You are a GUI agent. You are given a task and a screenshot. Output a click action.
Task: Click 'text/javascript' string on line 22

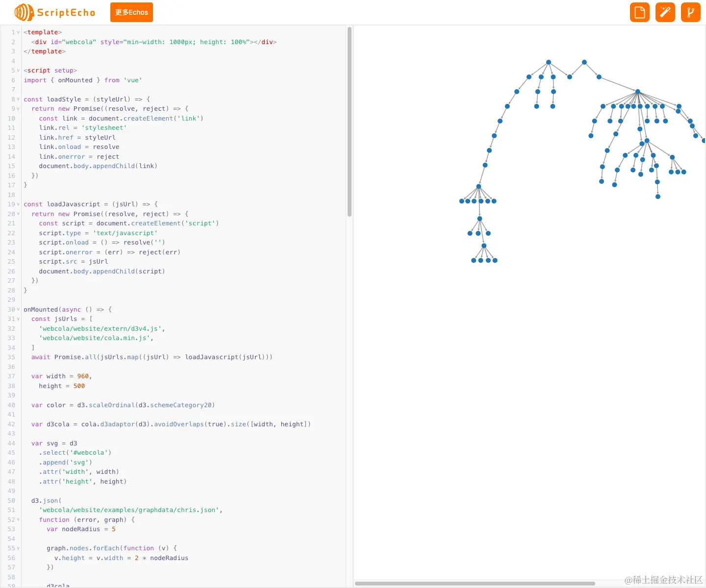click(125, 233)
